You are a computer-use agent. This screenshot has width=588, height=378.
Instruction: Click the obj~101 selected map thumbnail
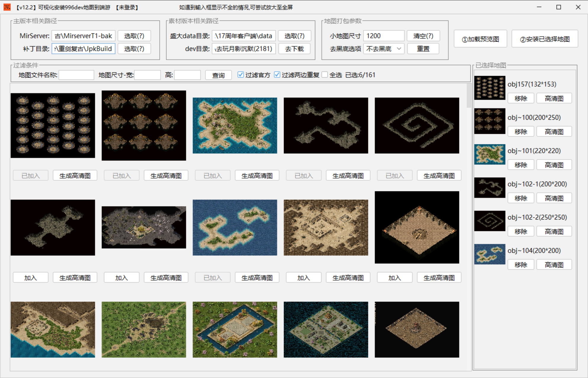[x=490, y=154]
